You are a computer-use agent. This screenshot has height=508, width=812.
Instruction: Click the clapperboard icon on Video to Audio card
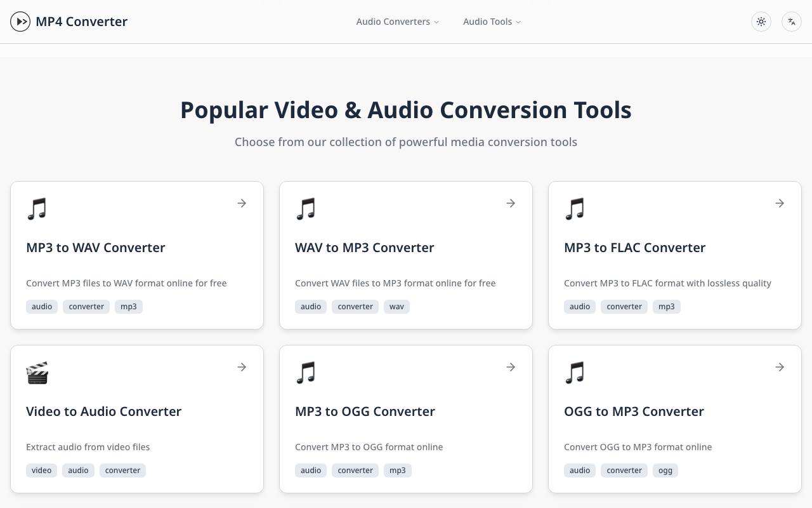click(x=37, y=373)
